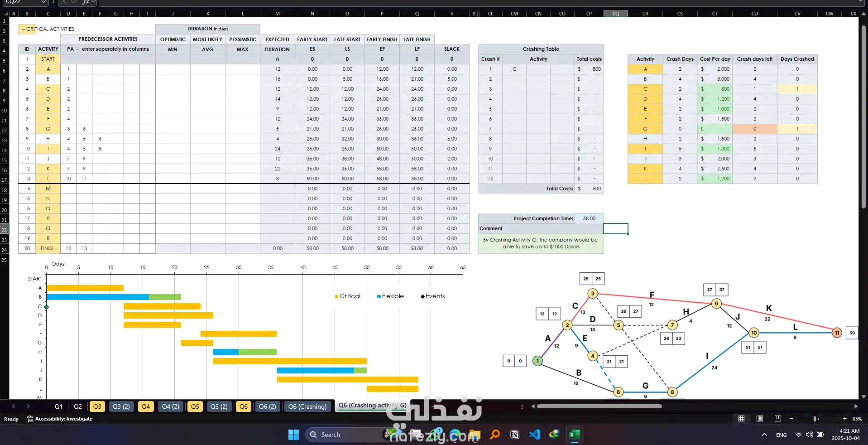Click the Project Completion Time value 58.00

point(589,218)
